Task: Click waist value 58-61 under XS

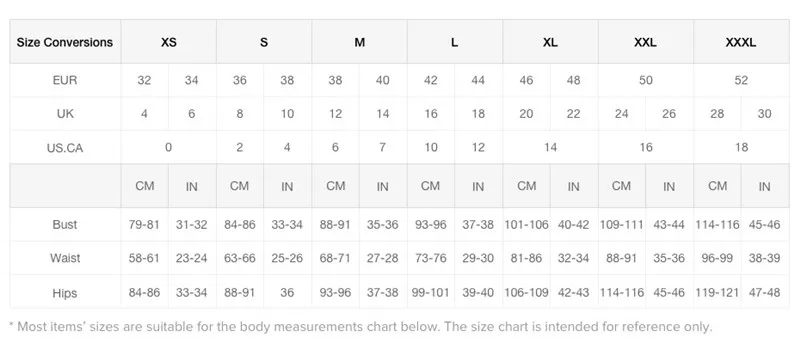Action: coord(144,258)
